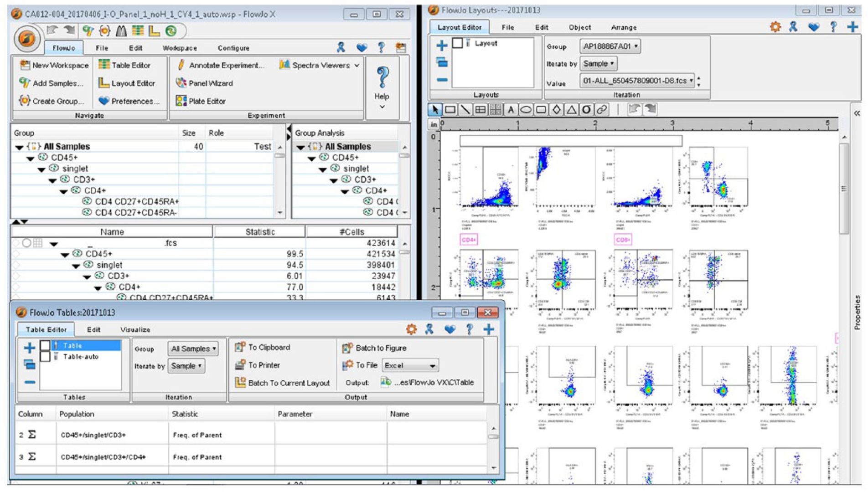Open the Arrange tab in Layouts window
868x492 pixels.
624,27
